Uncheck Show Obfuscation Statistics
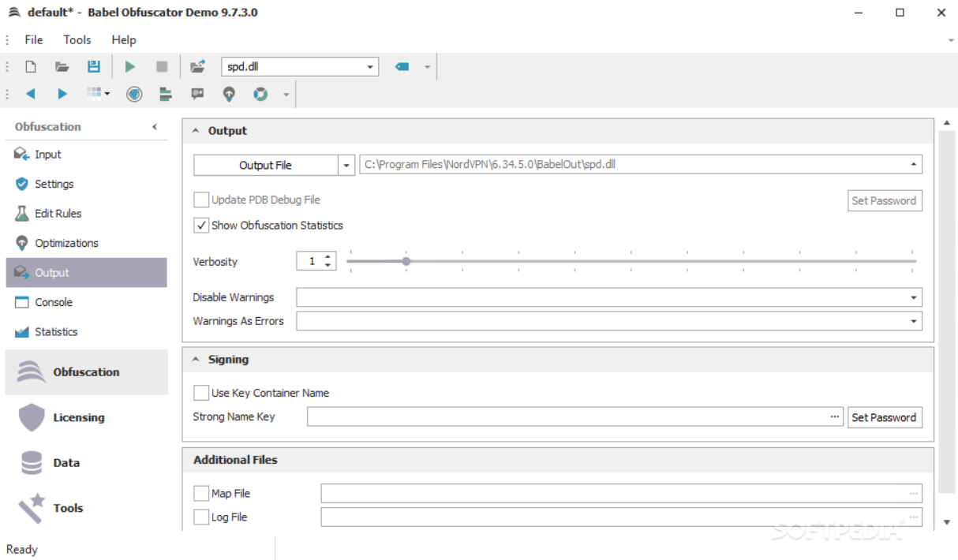The height and width of the screenshot is (560, 958). (x=201, y=226)
